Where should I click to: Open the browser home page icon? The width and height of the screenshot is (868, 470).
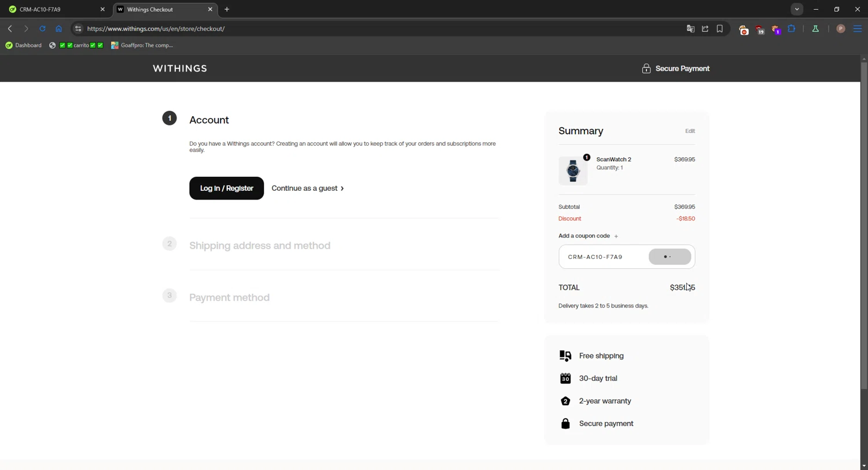pyautogui.click(x=59, y=29)
